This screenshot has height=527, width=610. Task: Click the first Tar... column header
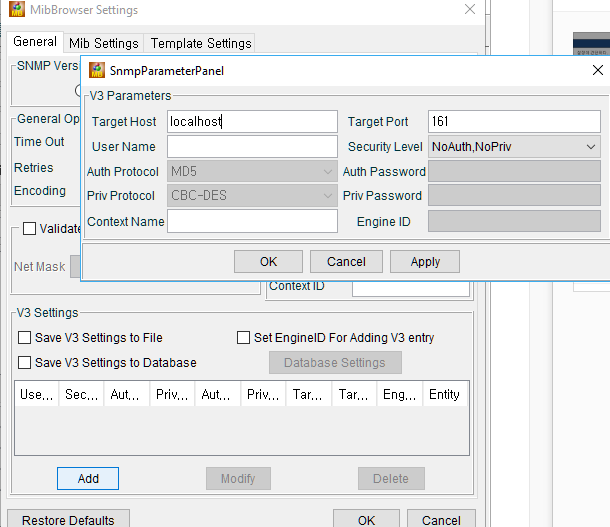pyautogui.click(x=309, y=394)
